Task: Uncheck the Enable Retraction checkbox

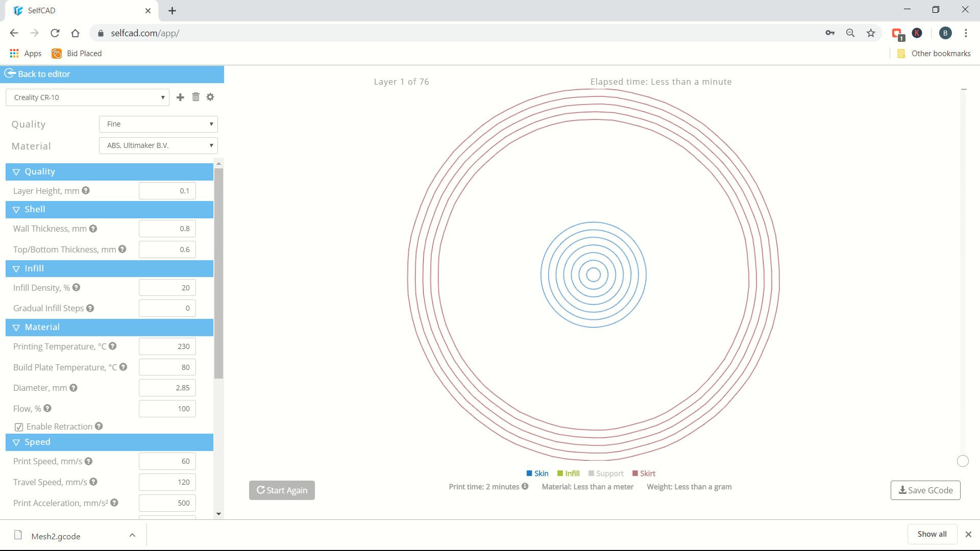Action: [x=19, y=427]
